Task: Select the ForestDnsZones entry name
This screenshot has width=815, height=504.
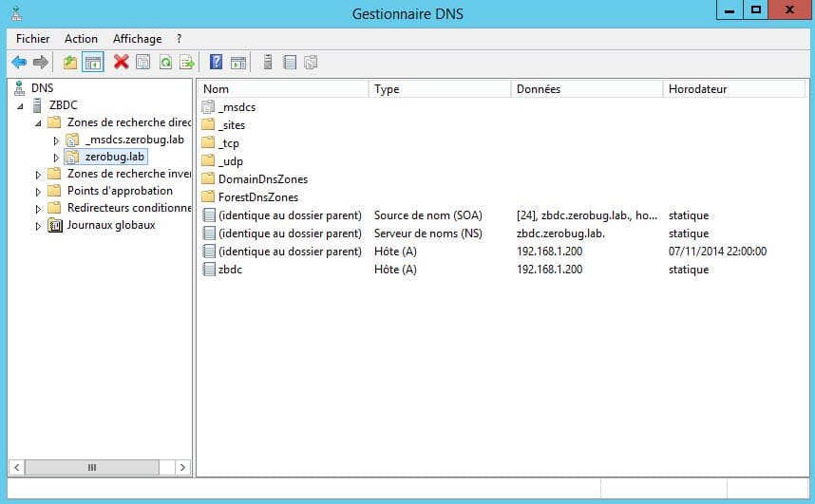Action: pos(258,197)
